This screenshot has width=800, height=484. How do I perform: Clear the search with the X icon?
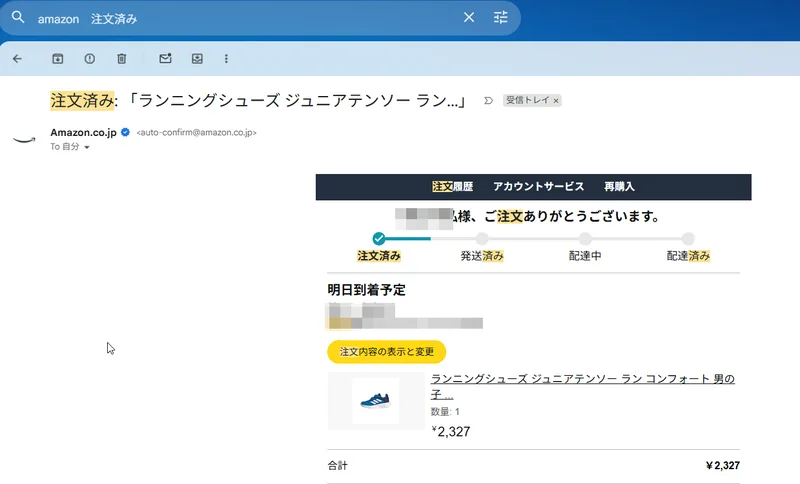(x=469, y=18)
